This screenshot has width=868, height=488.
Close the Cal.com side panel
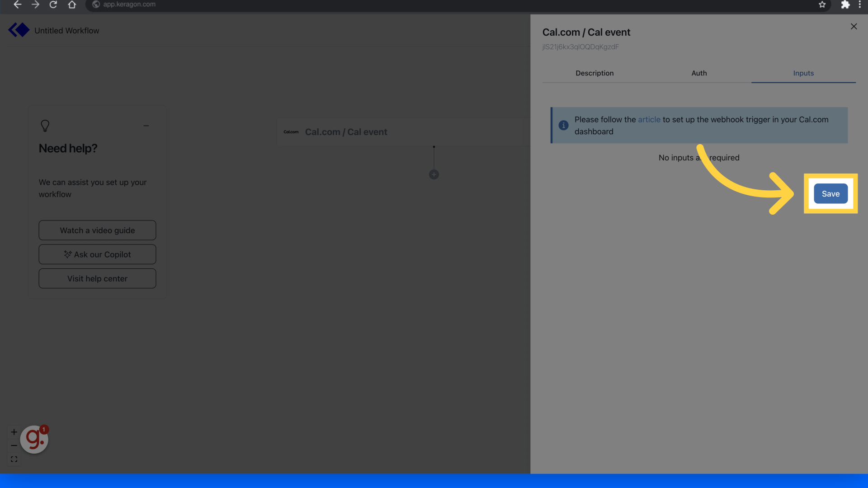tap(854, 27)
